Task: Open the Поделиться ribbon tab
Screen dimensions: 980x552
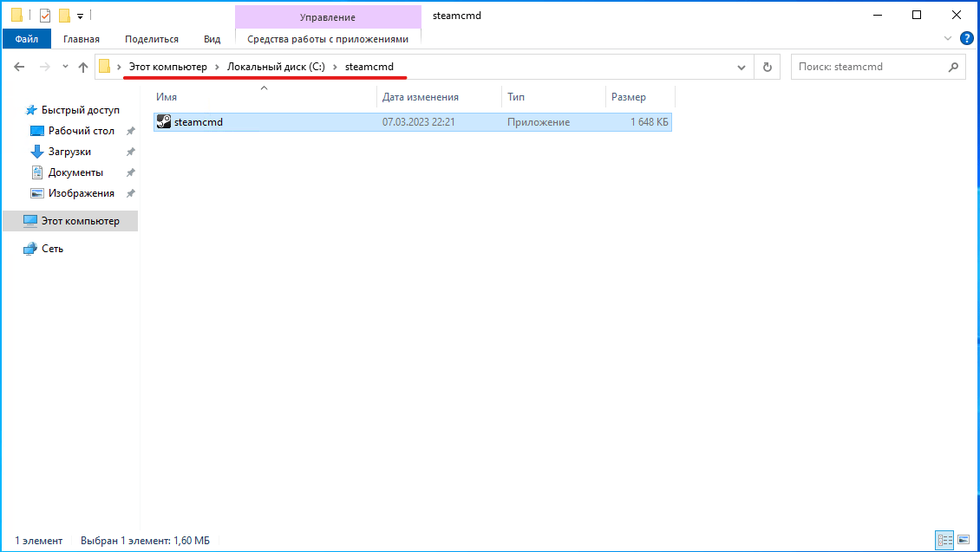Action: (151, 39)
